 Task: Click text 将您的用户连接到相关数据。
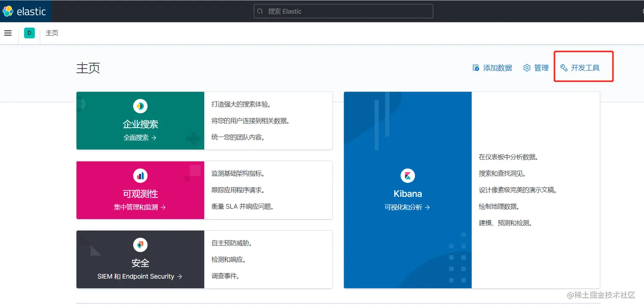point(251,121)
